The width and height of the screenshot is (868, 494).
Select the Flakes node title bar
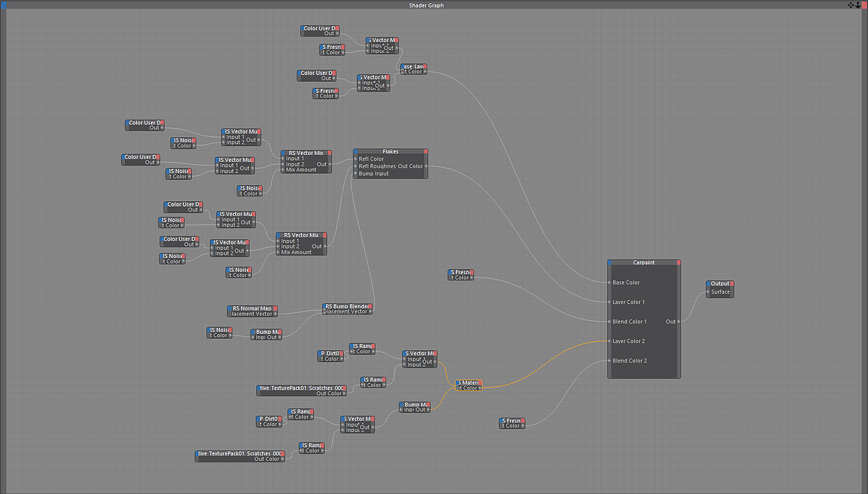391,151
